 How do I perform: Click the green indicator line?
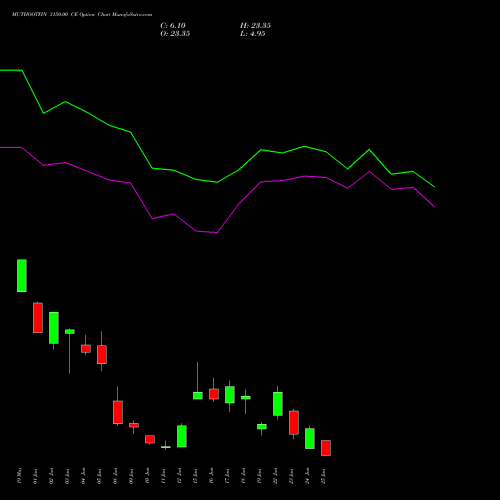(217, 182)
